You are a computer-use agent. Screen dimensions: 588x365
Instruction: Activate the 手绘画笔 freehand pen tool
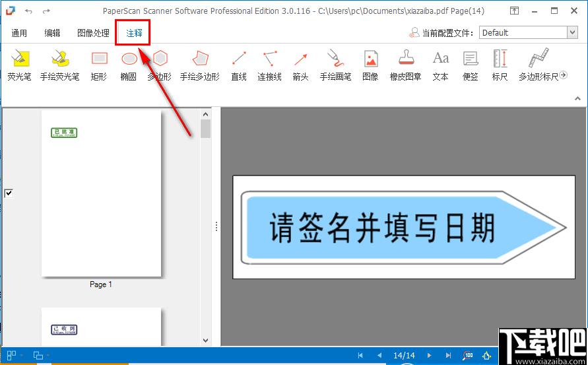[336, 65]
